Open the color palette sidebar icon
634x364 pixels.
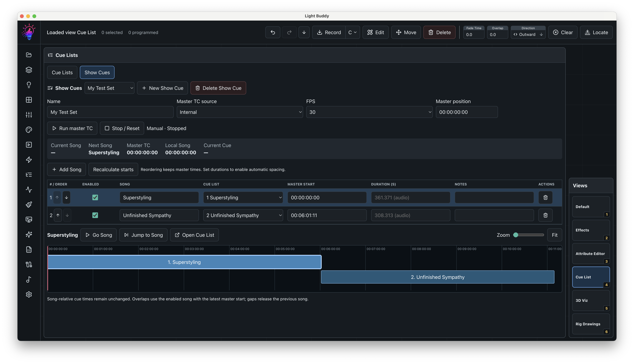29,130
